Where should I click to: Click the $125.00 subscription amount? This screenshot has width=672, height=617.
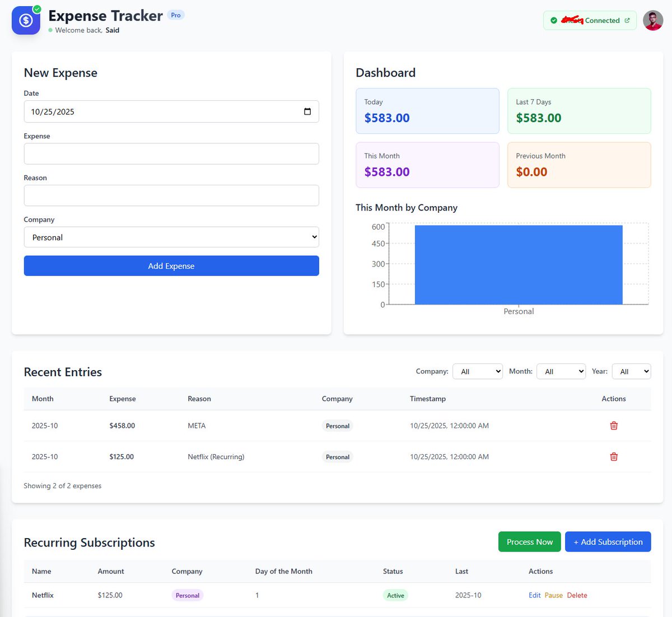(110, 595)
